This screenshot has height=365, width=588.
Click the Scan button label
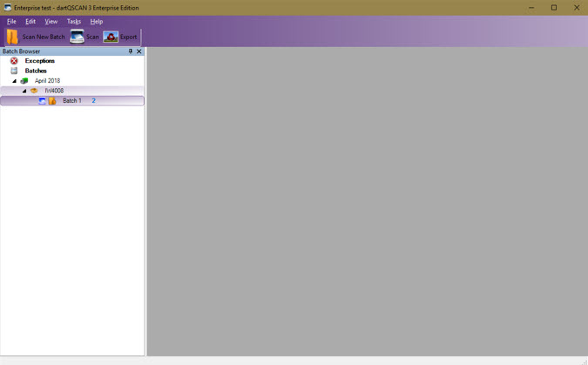click(x=92, y=37)
